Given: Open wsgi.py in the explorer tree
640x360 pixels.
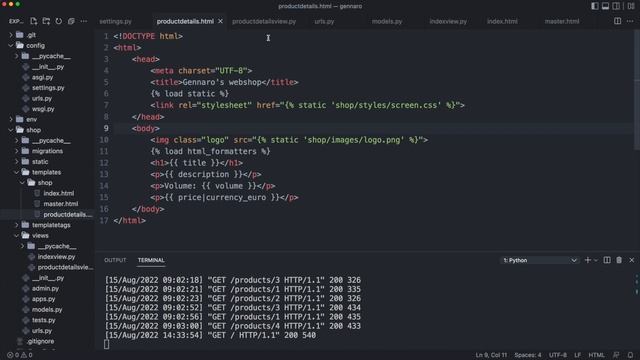Looking at the screenshot, I should 43,109.
